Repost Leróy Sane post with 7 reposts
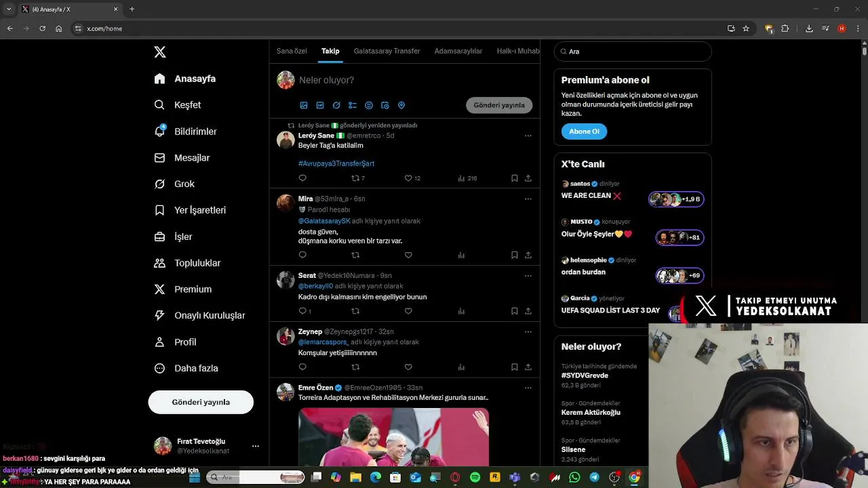The image size is (868, 488). tap(357, 178)
